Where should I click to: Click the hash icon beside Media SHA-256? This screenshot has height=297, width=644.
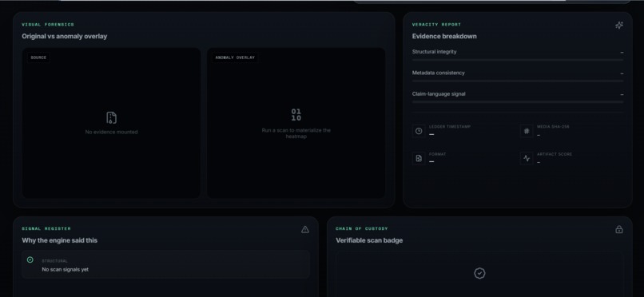click(x=527, y=131)
